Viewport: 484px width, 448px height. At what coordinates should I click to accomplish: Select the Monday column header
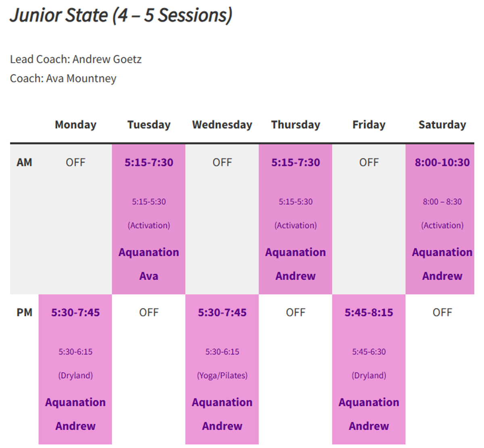click(75, 125)
